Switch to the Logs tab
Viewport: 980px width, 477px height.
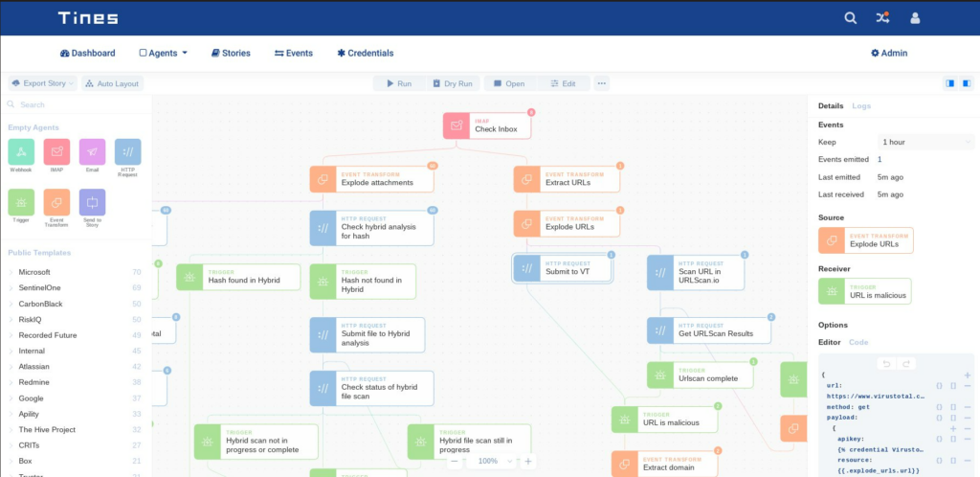coord(861,105)
